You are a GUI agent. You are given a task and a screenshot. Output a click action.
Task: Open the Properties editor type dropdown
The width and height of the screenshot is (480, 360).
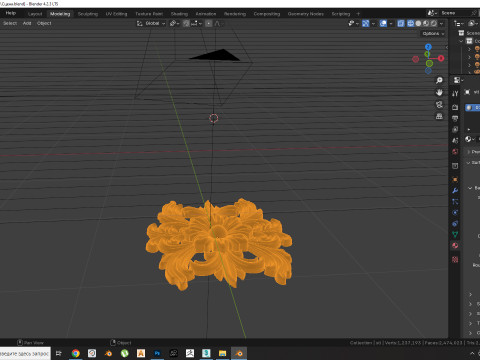(x=458, y=80)
